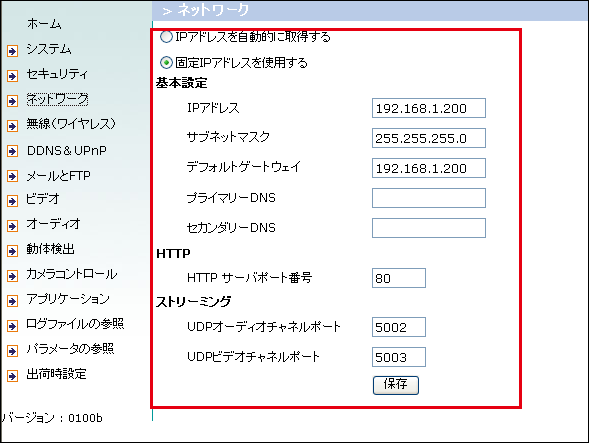
Task: Click arrow icon beside セキュリティ
Action: pyautogui.click(x=12, y=76)
